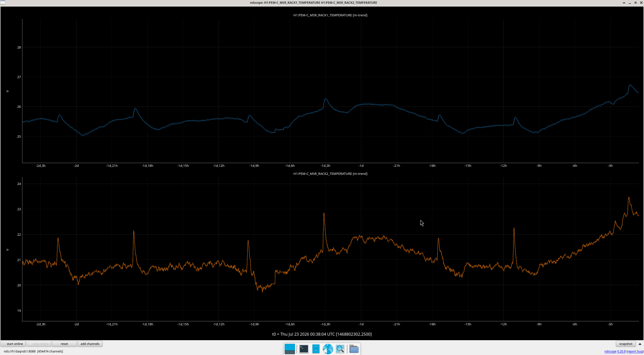Click the 28 tick on the y-axis
Viewport: 644px width, 355px height.
tap(19, 47)
